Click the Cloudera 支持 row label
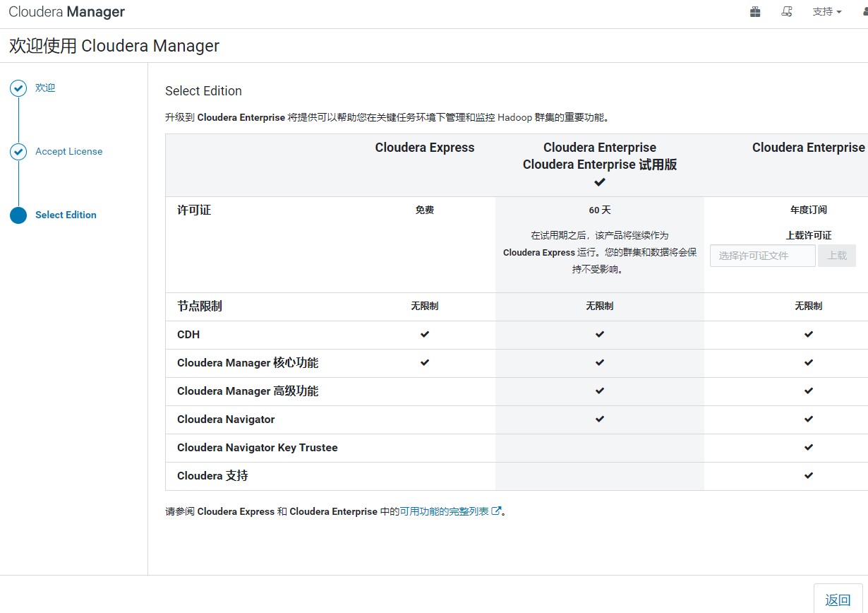This screenshot has width=868, height=613. pos(212,476)
